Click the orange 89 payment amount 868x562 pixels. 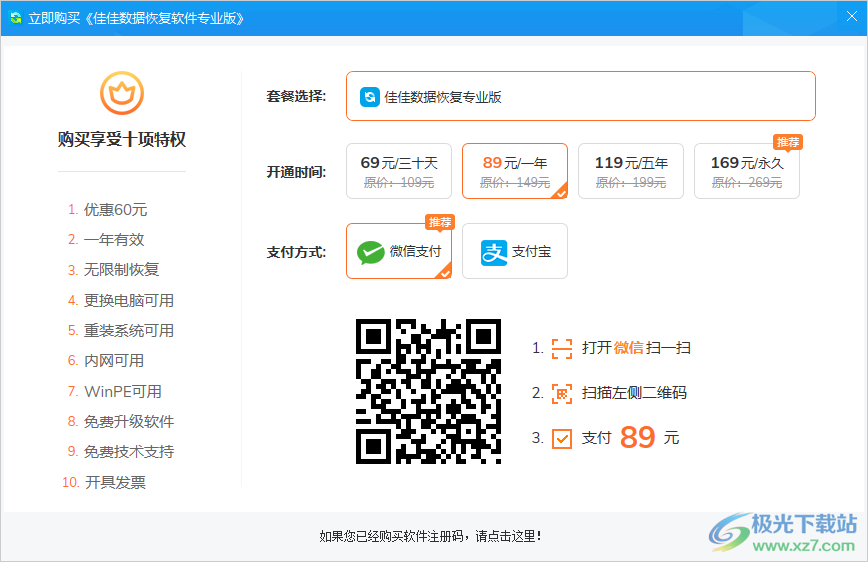click(x=638, y=437)
